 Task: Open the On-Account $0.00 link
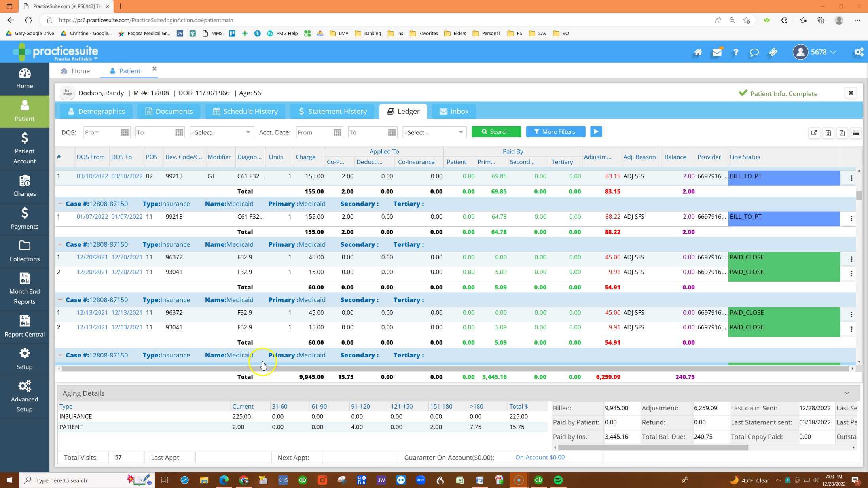coord(540,457)
